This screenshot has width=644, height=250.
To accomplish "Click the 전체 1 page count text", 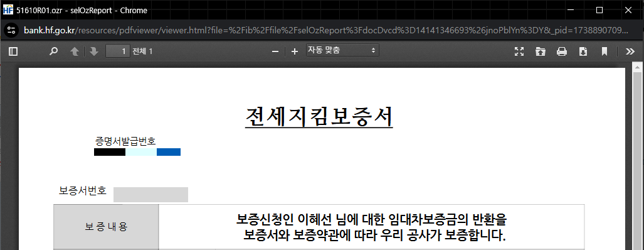I will (x=142, y=52).
